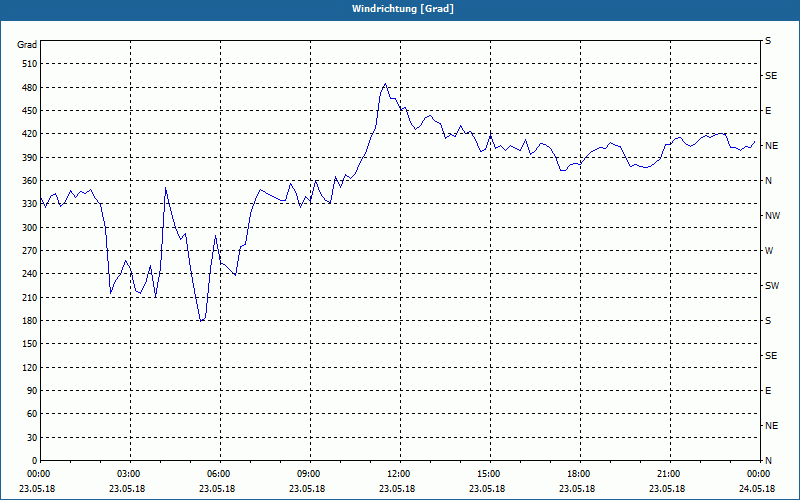Screen dimensions: 800x500
Task: Click the 'SW' compass label
Action: point(772,286)
